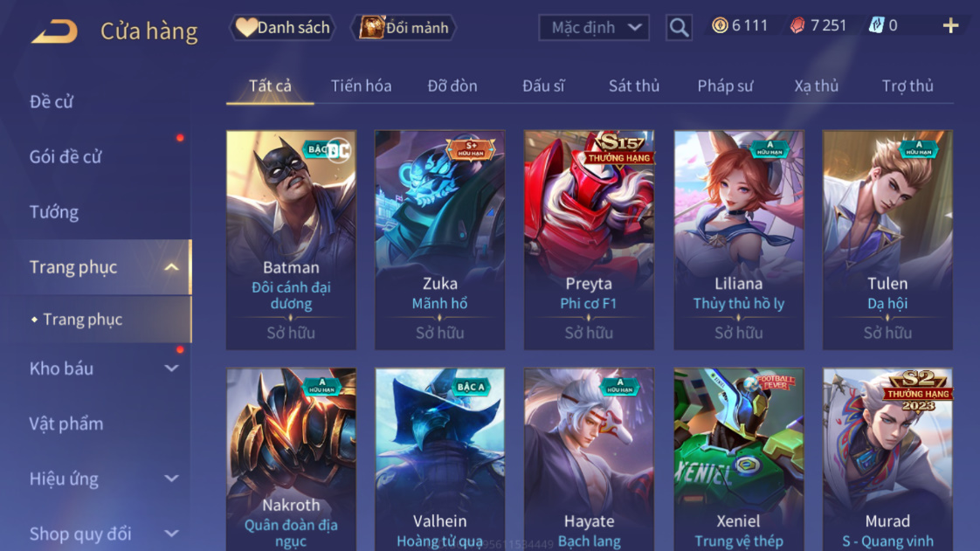The image size is (980, 551).
Task: Switch to the Pháp sư tab
Action: [x=725, y=86]
